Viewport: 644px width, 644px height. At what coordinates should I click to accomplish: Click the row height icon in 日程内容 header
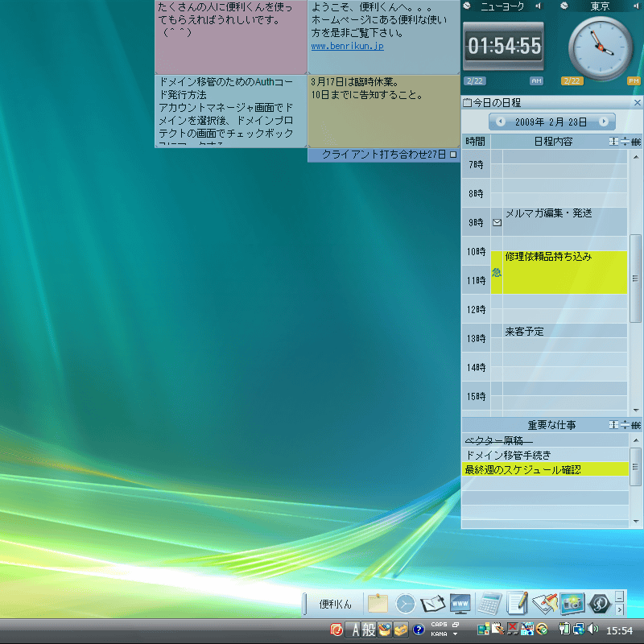click(x=625, y=142)
